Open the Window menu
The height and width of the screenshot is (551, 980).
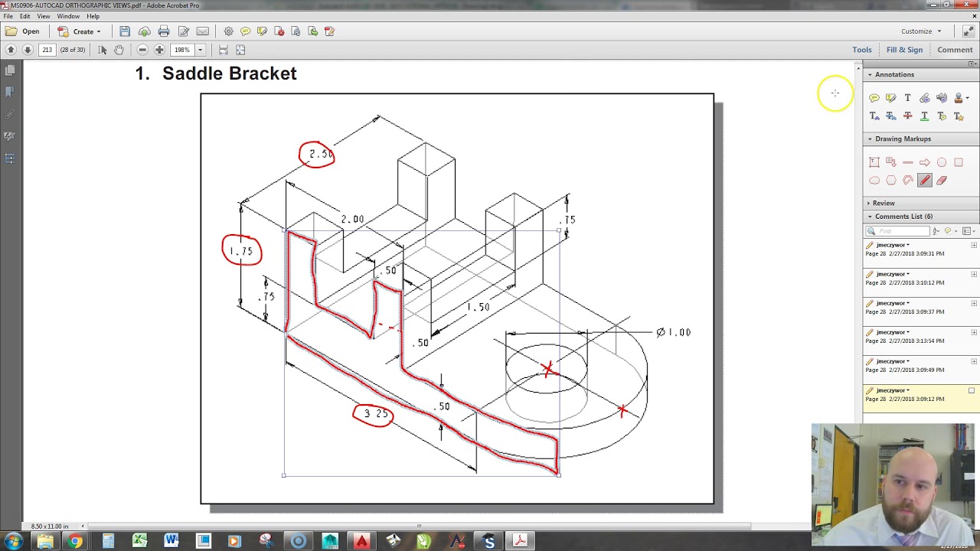(x=68, y=16)
